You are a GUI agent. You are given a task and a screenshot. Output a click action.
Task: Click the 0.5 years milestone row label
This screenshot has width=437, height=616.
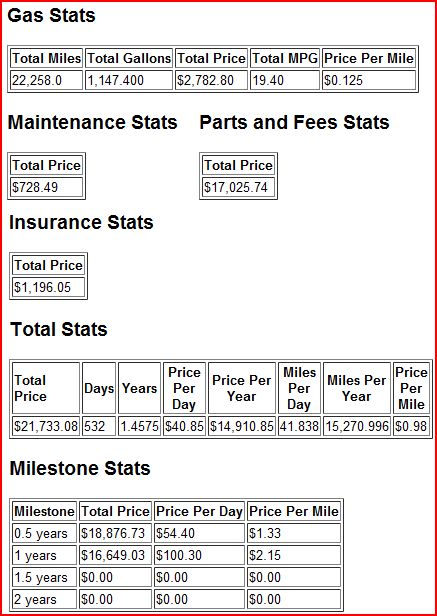44,534
